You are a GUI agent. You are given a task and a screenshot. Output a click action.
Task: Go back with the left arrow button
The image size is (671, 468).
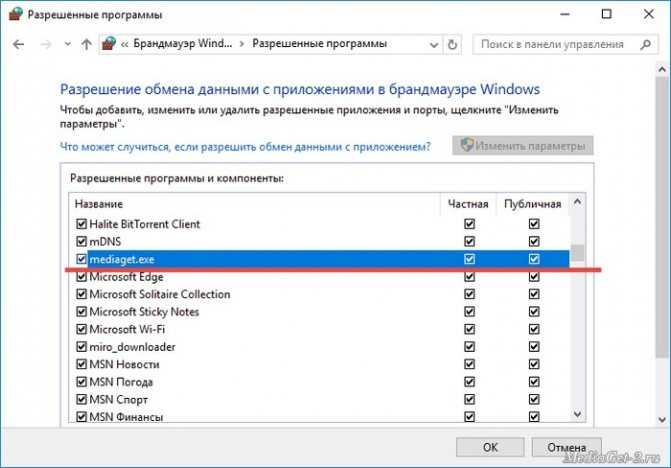tap(18, 44)
